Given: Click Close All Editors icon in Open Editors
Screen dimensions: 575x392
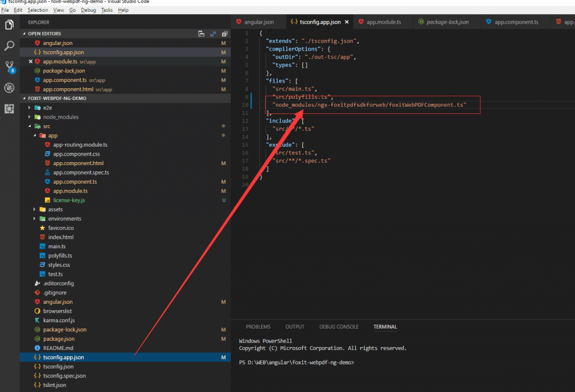Looking at the screenshot, I should [225, 34].
